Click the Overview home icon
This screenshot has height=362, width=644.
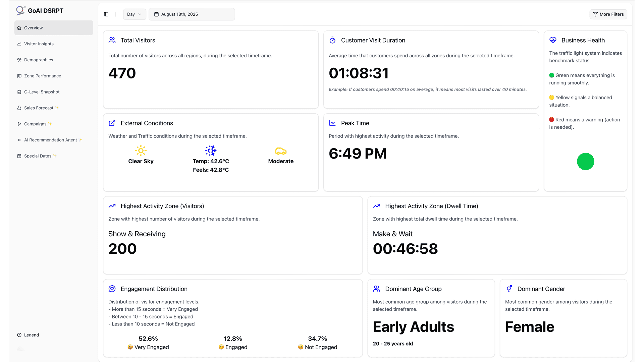[x=19, y=28]
